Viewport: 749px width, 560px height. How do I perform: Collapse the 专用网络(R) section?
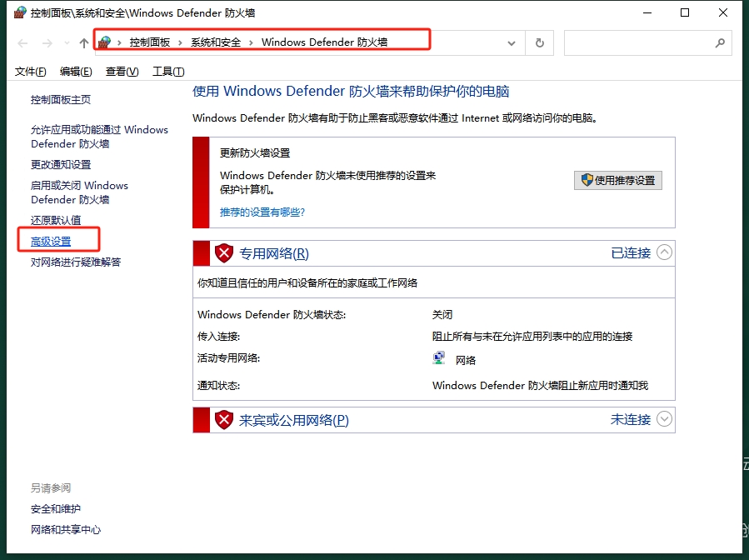pos(664,252)
